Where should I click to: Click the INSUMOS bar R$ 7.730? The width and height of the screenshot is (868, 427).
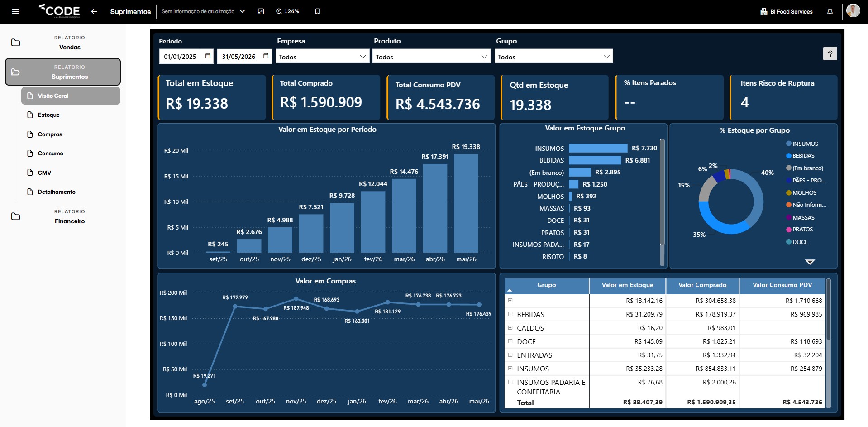[x=598, y=148]
